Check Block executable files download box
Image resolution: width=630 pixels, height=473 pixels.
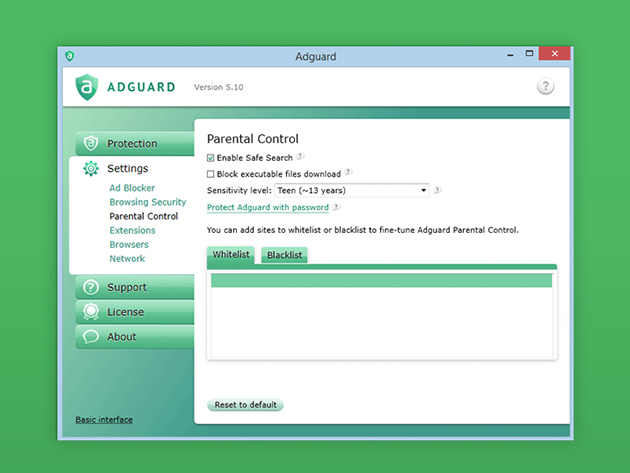[211, 174]
